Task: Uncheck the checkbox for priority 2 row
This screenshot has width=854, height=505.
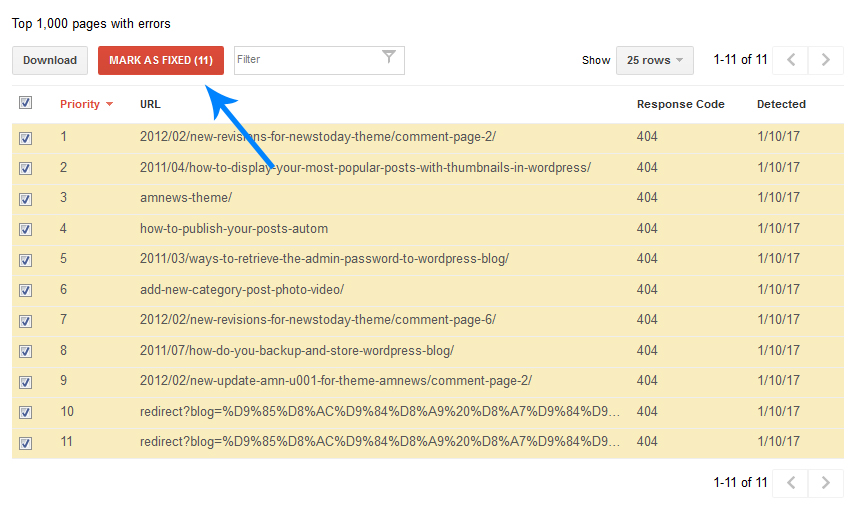Action: coord(25,168)
